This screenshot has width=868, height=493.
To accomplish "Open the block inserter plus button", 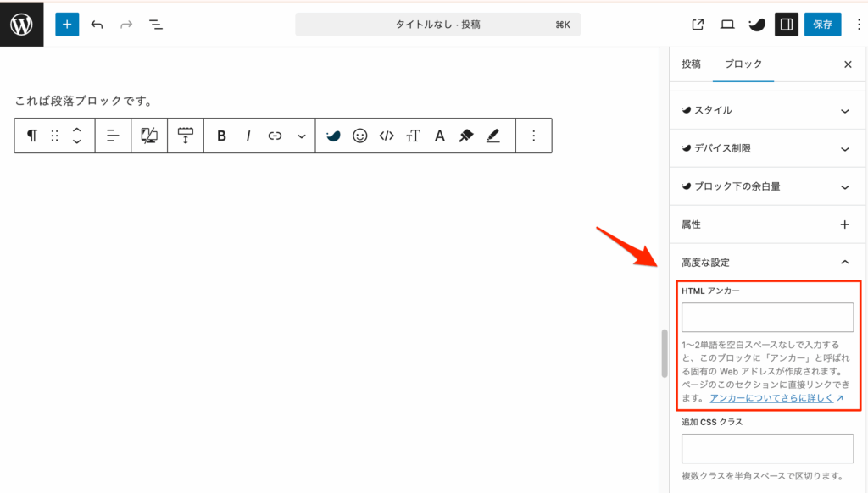I will point(66,24).
